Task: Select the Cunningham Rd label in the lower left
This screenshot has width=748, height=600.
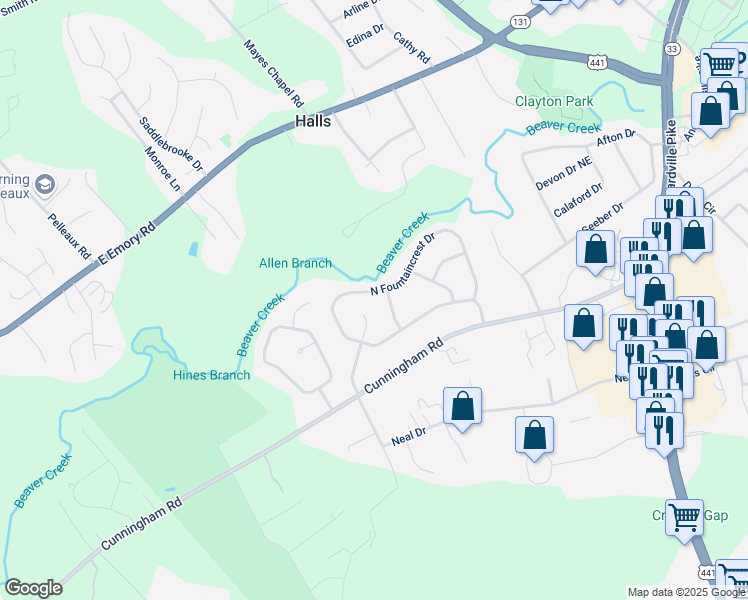Action: point(142,523)
